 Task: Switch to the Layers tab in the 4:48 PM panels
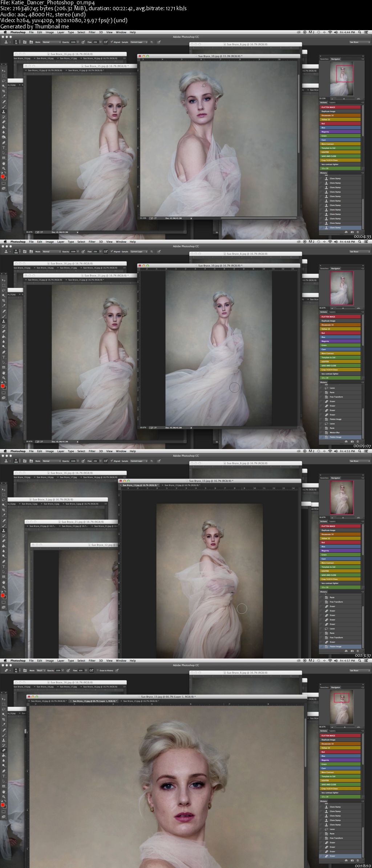pos(332,312)
